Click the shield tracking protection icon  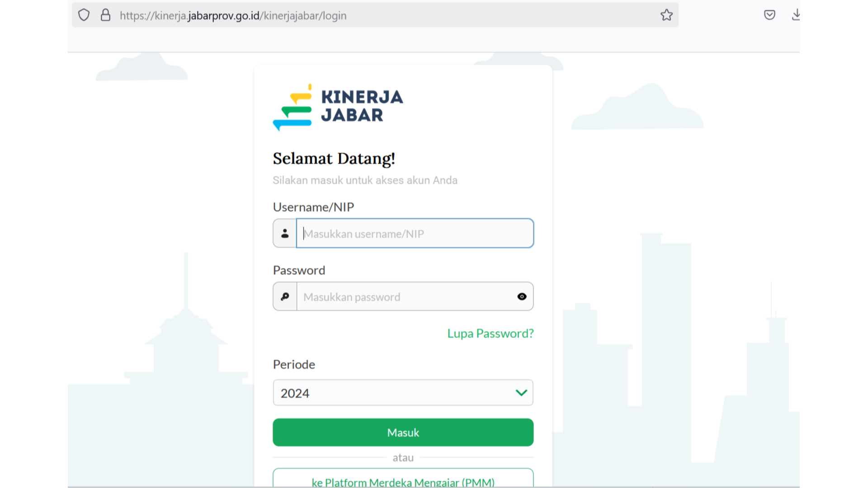tap(84, 15)
